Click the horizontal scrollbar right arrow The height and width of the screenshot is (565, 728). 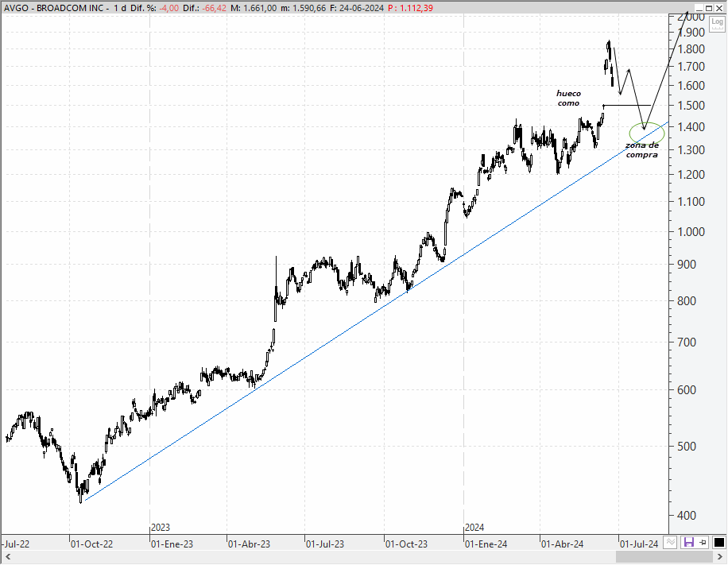coord(719,556)
